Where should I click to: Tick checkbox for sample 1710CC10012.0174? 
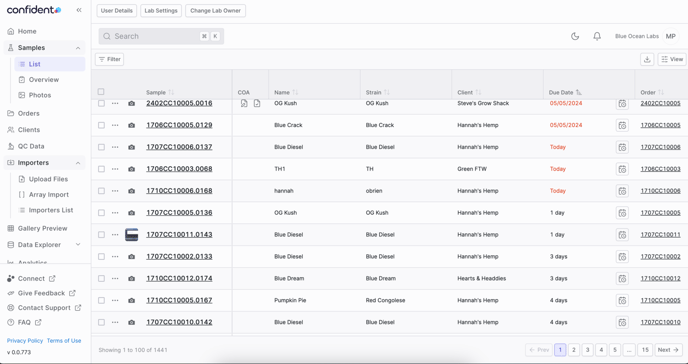coord(101,278)
